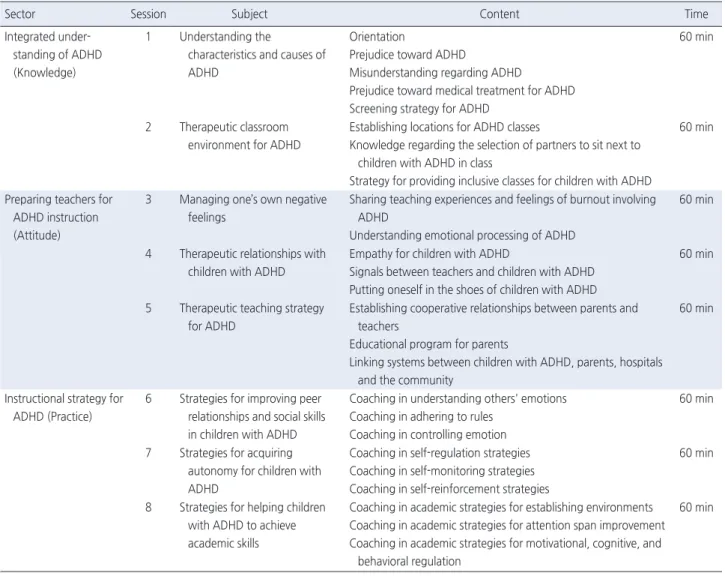Click 'Prejudice toward medical treatment for ADHD'
Screen dimensions: 725x576
[x=462, y=91]
